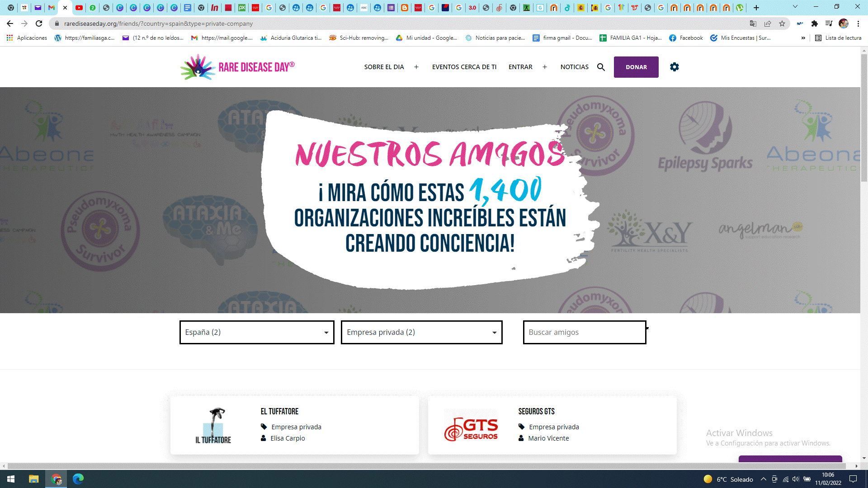Go to the Noticias page
868x488 pixels.
click(574, 67)
